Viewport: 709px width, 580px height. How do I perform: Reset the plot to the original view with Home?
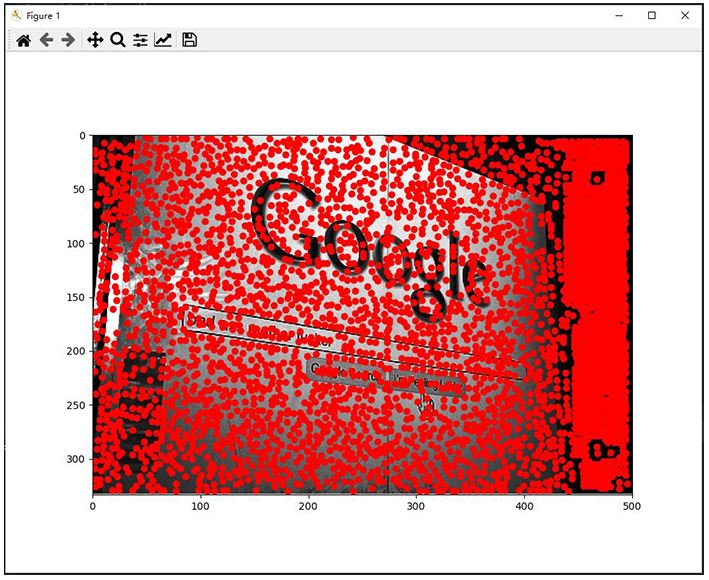(24, 40)
